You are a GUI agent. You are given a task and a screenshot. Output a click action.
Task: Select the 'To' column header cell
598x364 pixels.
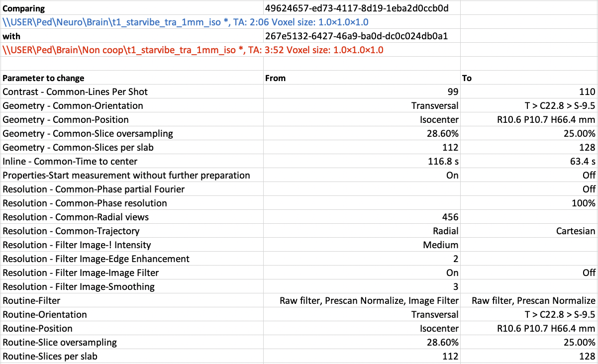pyautogui.click(x=467, y=78)
